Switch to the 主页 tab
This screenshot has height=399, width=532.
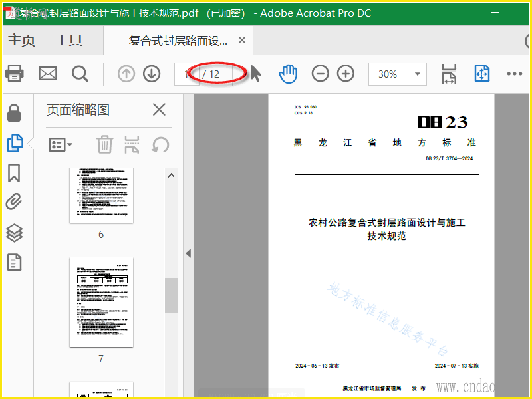point(21,40)
